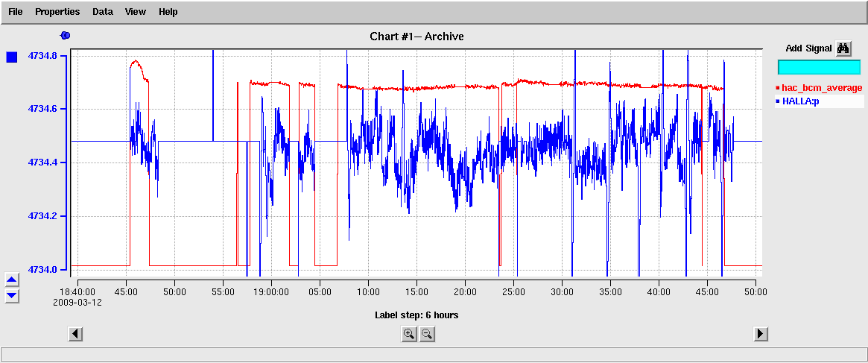Pan time axis right with the right arrow

pyautogui.click(x=761, y=334)
